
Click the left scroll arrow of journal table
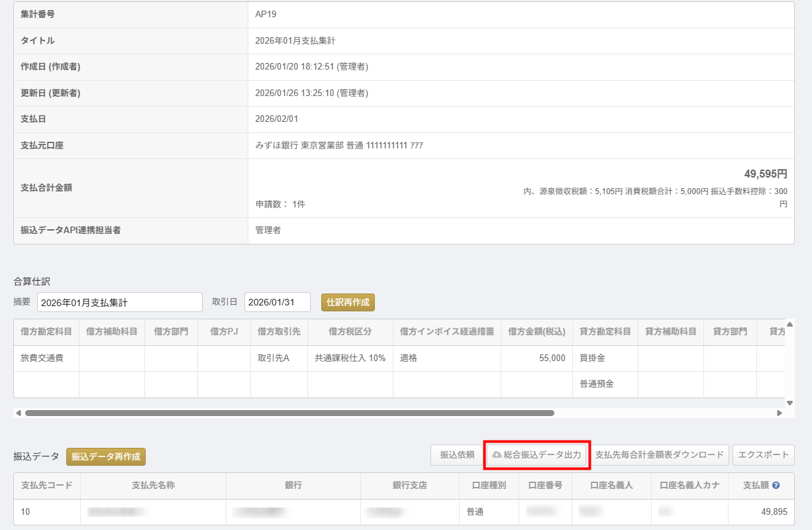[18, 413]
